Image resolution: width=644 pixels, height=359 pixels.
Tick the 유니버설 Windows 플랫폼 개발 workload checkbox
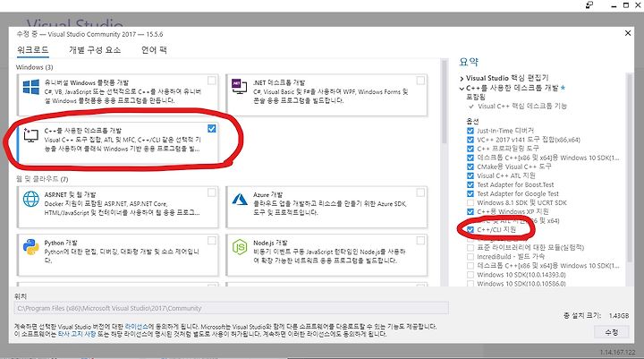click(211, 81)
